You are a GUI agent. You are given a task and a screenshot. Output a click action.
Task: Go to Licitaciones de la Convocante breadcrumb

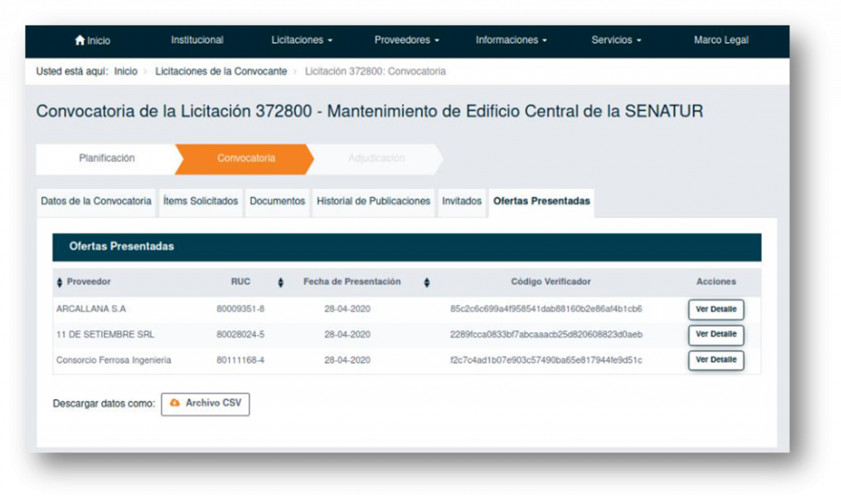pyautogui.click(x=221, y=71)
